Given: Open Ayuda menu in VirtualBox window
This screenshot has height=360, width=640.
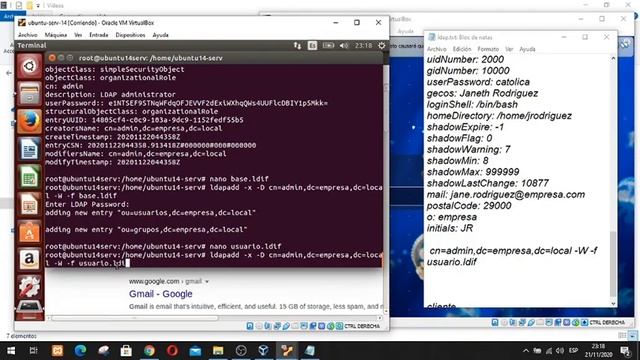Looking at the screenshot, I should pos(160,35).
